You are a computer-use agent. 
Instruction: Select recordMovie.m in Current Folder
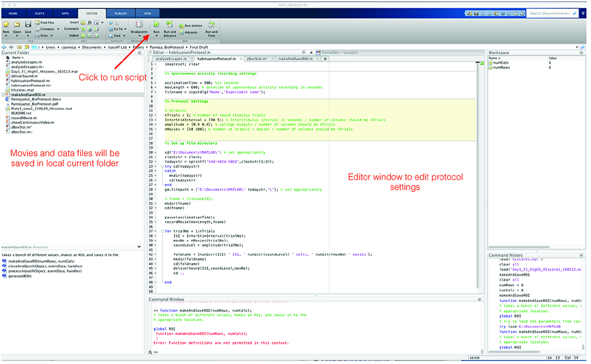(x=24, y=118)
